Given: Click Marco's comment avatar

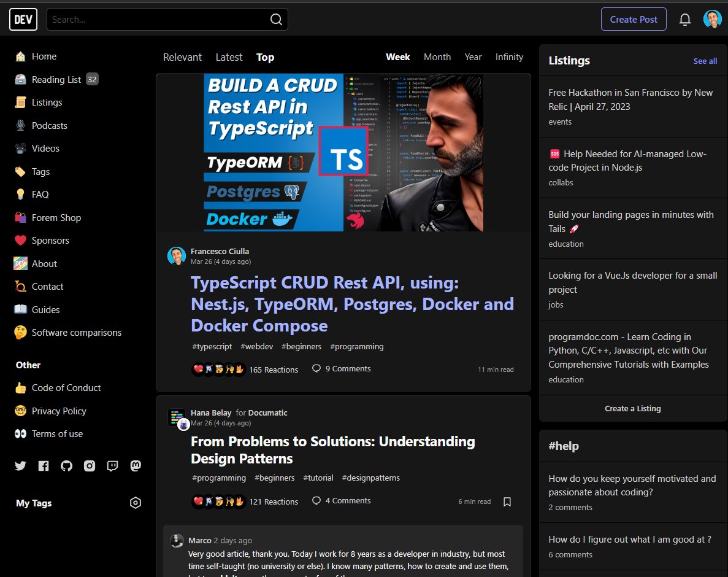Looking at the screenshot, I should [177, 541].
